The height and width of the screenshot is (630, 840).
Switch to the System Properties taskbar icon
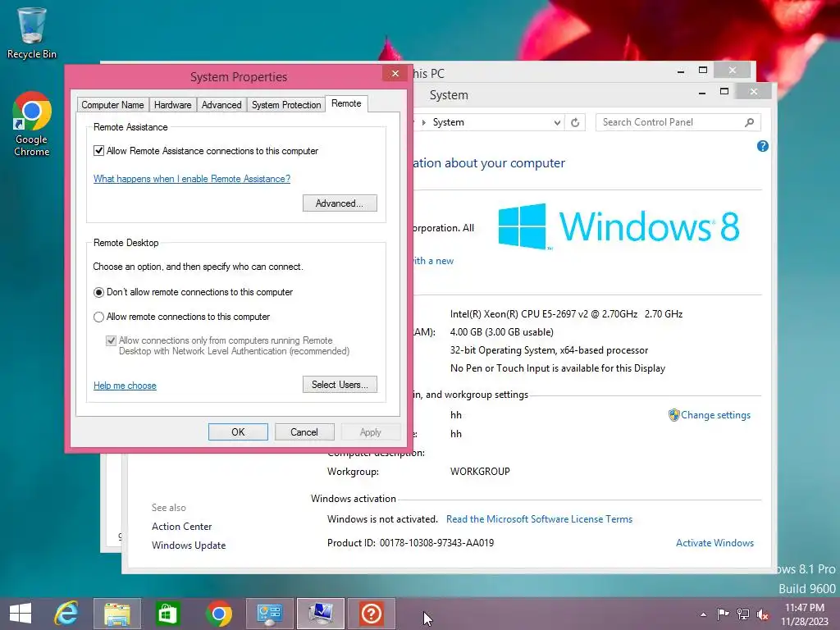click(321, 614)
